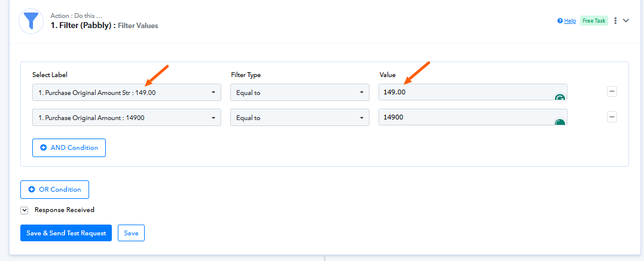Expand the Response Received section
The height and width of the screenshot is (261, 644).
pyautogui.click(x=25, y=210)
